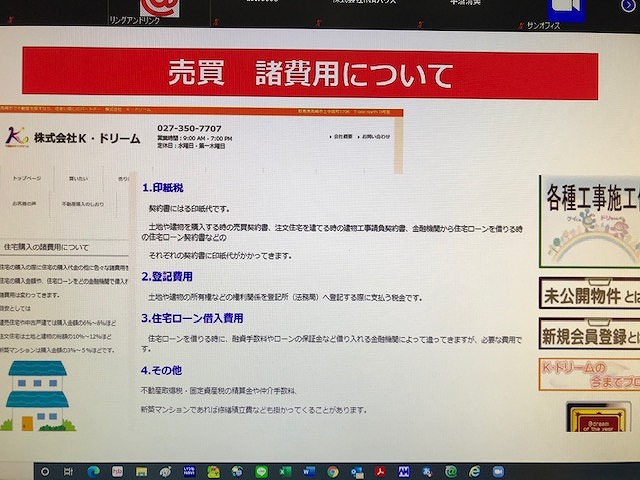Viewport: 640px width, 480px height.
Task: Click the Task View taskbar icon
Action: [x=69, y=471]
